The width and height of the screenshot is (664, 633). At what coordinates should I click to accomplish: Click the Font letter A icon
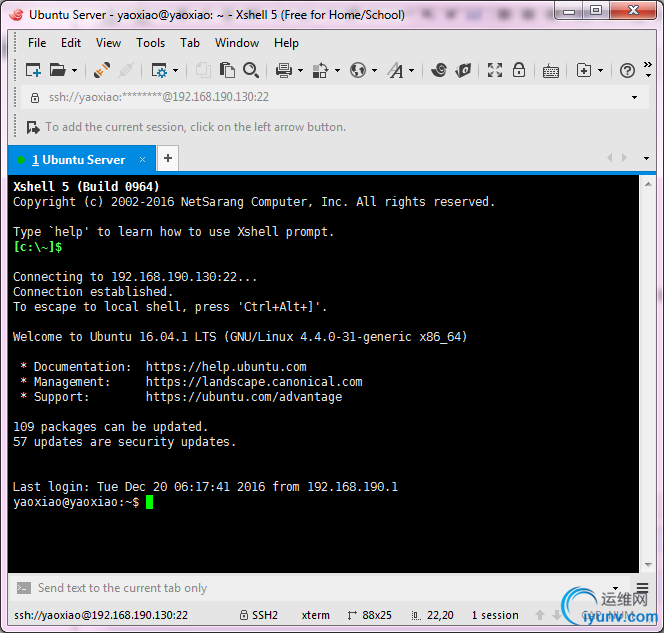(x=396, y=70)
